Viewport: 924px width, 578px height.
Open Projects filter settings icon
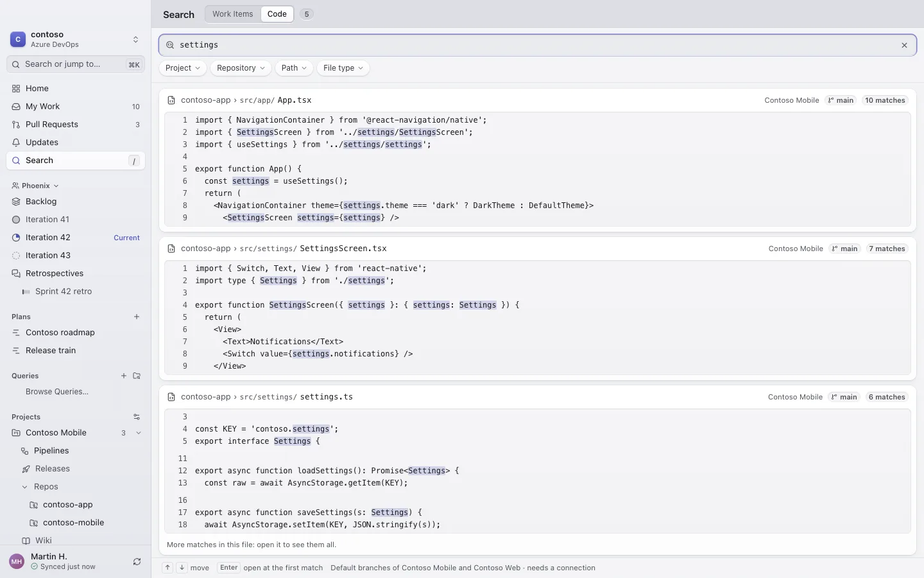click(137, 417)
